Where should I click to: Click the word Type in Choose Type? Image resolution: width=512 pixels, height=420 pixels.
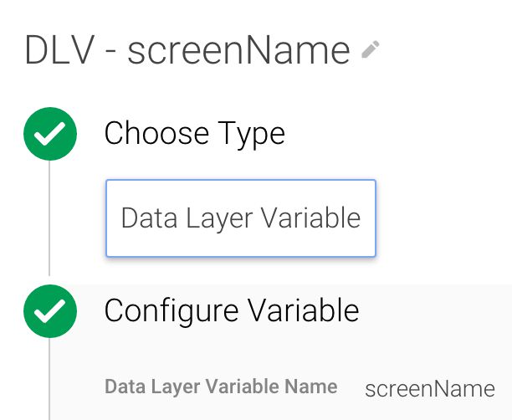(252, 134)
